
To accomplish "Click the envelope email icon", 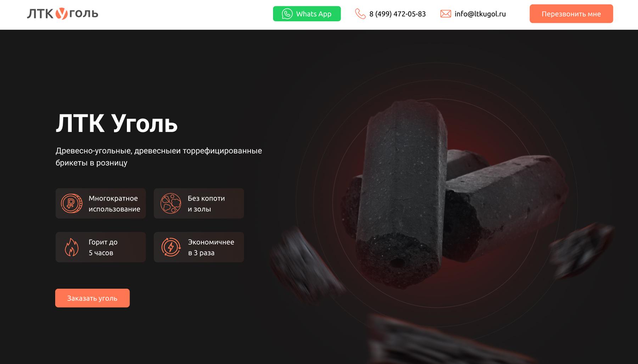I will click(x=446, y=14).
